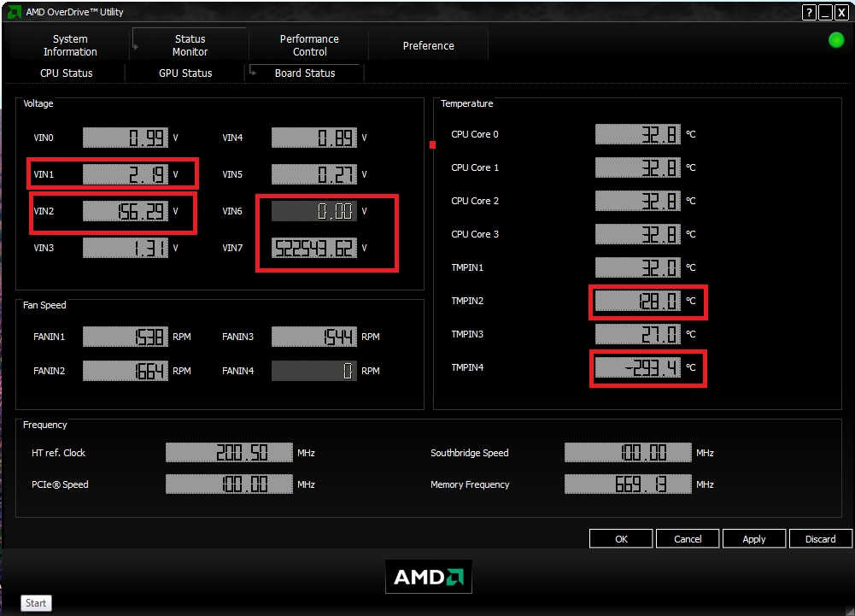Click the Frequency group label
The height and width of the screenshot is (616, 855).
45,425
